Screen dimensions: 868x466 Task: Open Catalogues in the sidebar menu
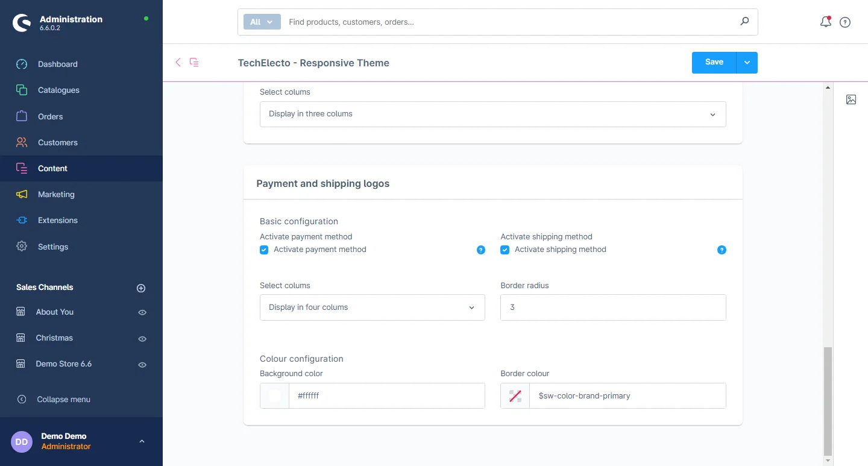point(58,90)
